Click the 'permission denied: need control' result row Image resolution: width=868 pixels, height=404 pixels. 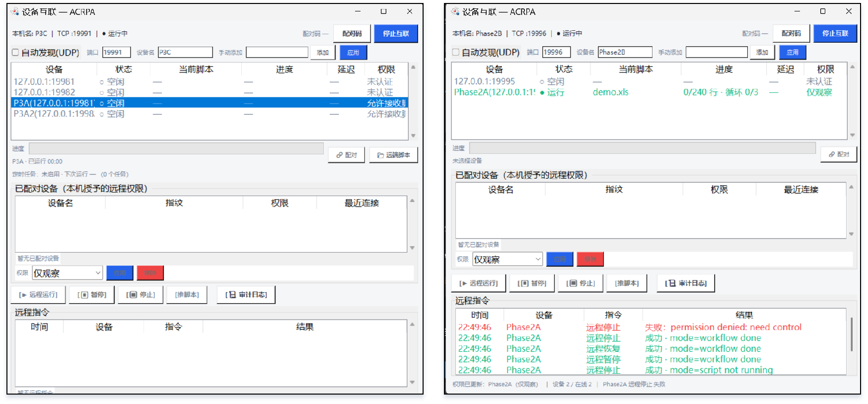tap(651, 327)
